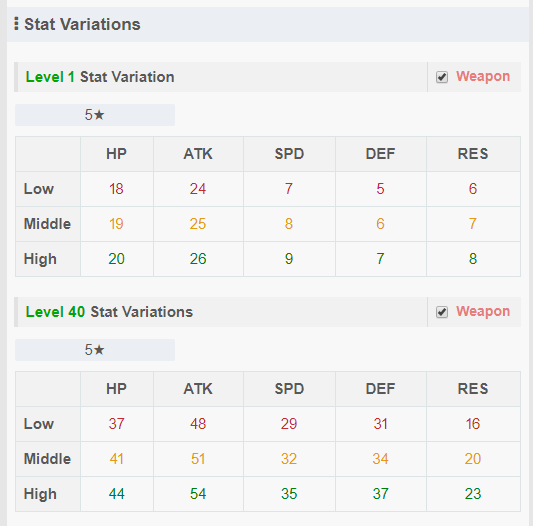Click the Level 40 Stat Variations heading
Image resolution: width=533 pixels, height=526 pixels.
click(109, 312)
